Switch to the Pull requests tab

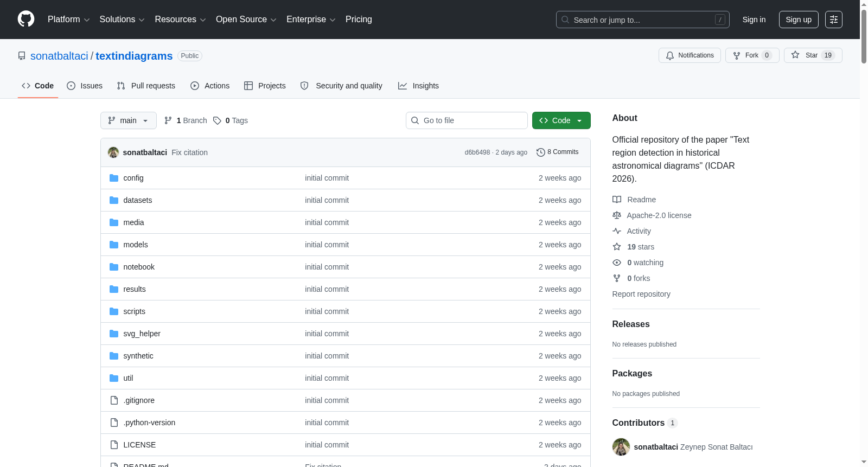146,86
